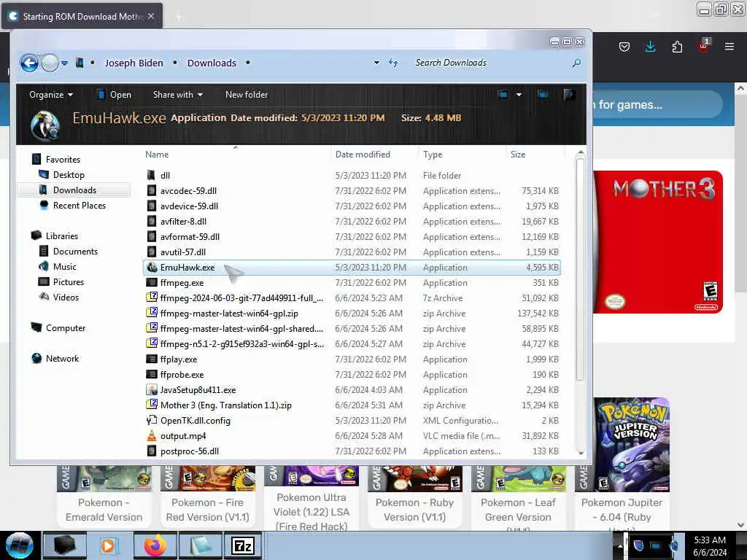Click the Downloads breadcrumb in address bar
The height and width of the screenshot is (560, 747).
[212, 63]
